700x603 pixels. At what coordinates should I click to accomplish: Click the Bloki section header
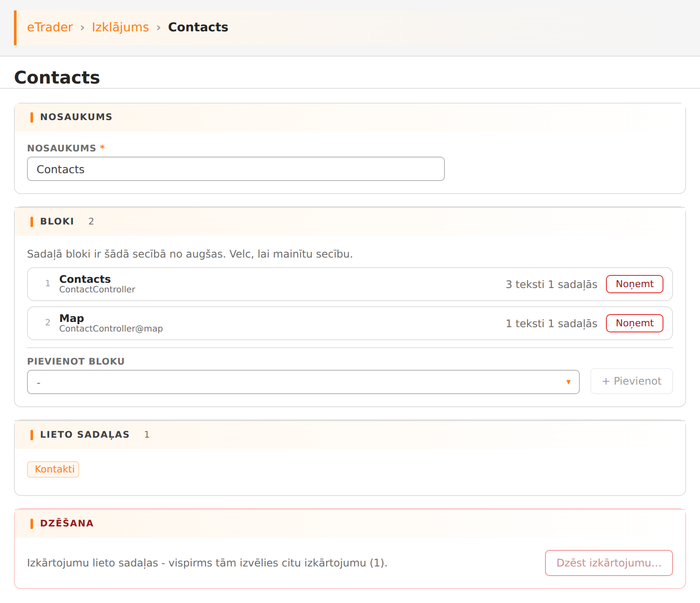click(x=350, y=221)
